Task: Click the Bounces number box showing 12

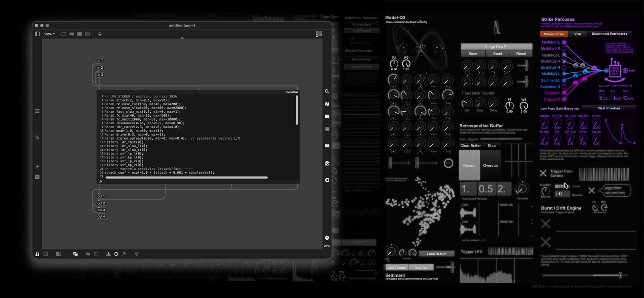Action: pyautogui.click(x=562, y=194)
